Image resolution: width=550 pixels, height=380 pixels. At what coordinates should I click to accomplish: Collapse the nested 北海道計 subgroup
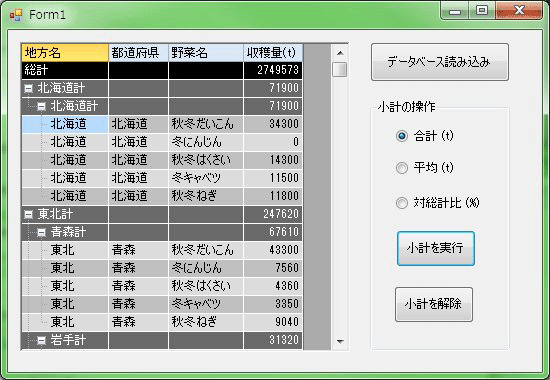click(x=41, y=106)
